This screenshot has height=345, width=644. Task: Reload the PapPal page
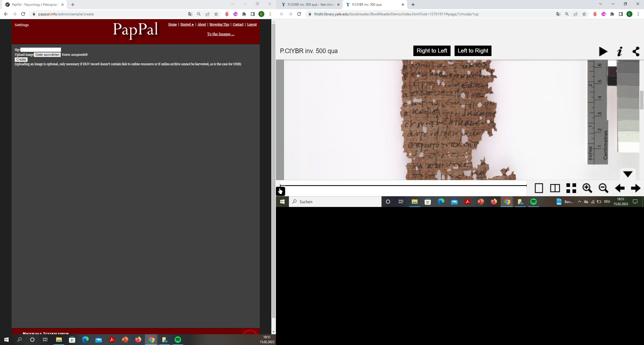point(23,14)
